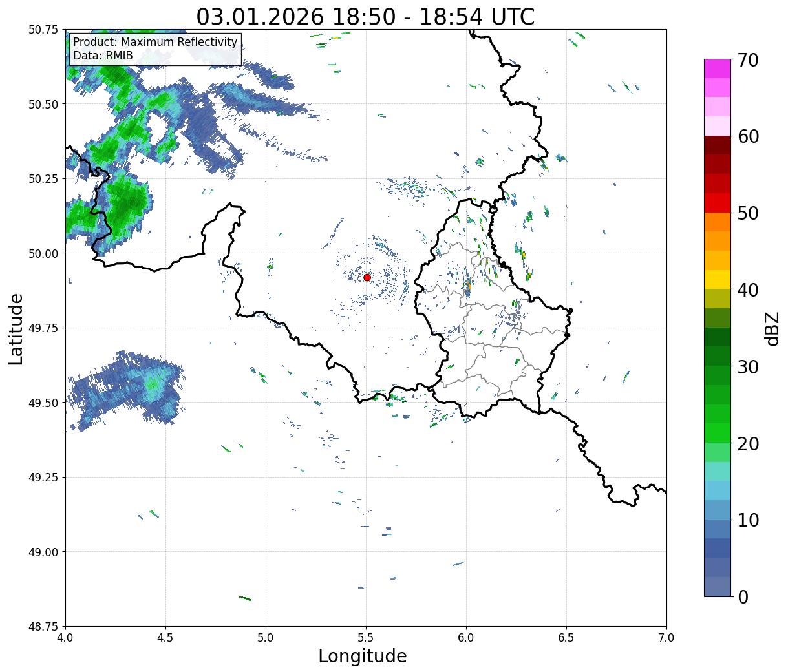
Task: Click the colorbar tick label 40
Action: click(x=747, y=289)
